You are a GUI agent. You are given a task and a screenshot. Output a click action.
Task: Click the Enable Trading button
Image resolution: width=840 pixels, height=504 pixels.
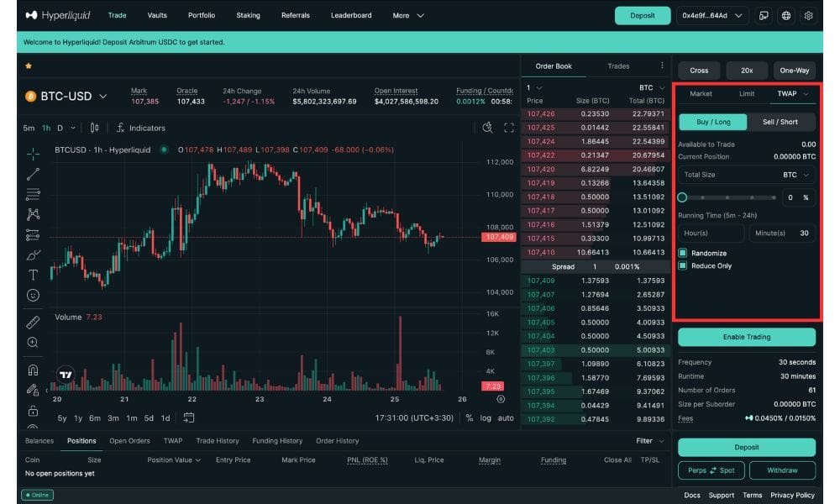747,337
